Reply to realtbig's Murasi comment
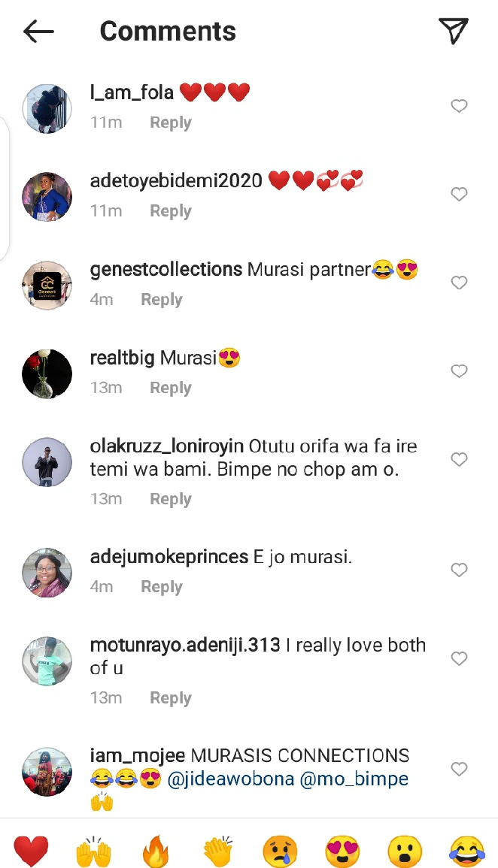Image resolution: width=498 pixels, height=868 pixels. click(x=170, y=388)
